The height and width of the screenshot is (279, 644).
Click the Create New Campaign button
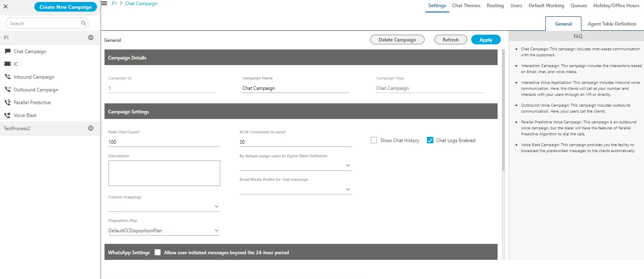65,7
